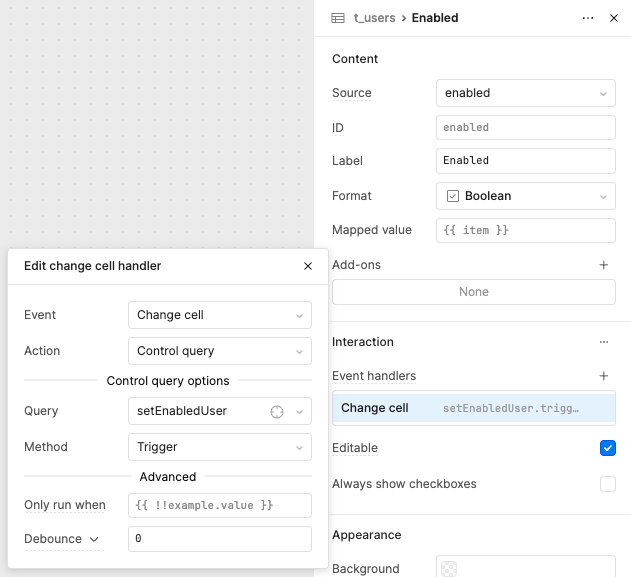Click the table icon beside t_users breadcrumb
Screen dimensions: 631x577
coord(338,18)
